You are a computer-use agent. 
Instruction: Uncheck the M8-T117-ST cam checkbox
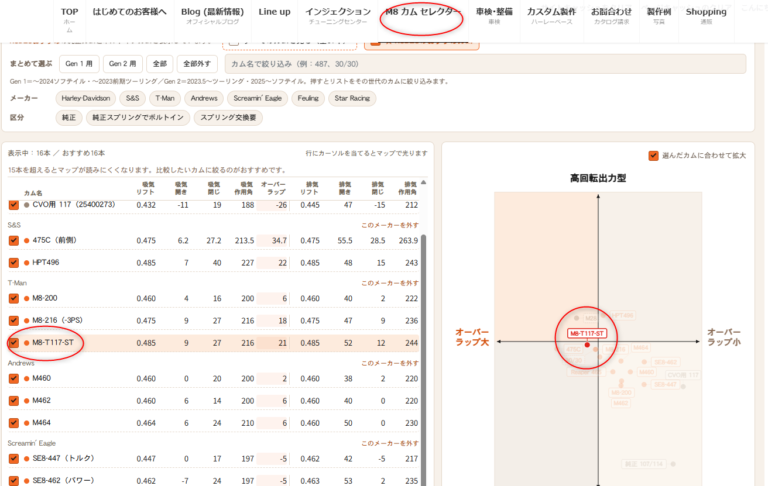point(14,342)
